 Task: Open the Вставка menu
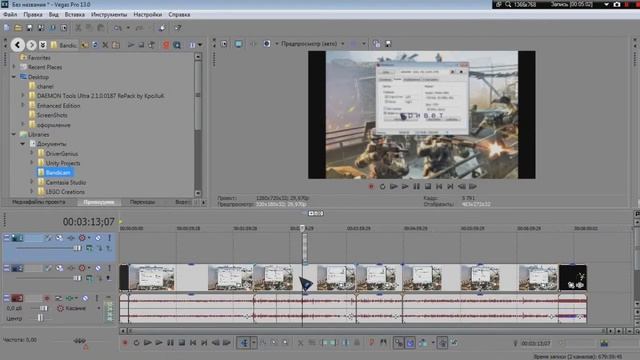point(75,14)
